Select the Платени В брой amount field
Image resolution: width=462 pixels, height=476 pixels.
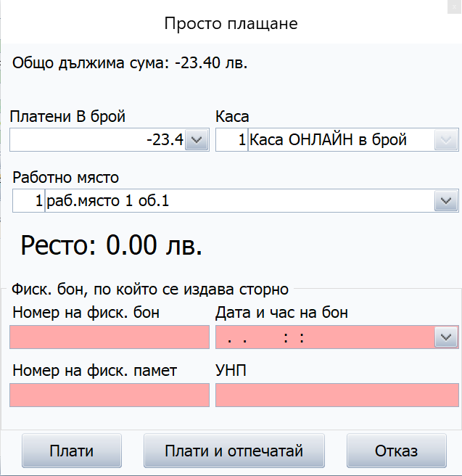pyautogui.click(x=97, y=139)
